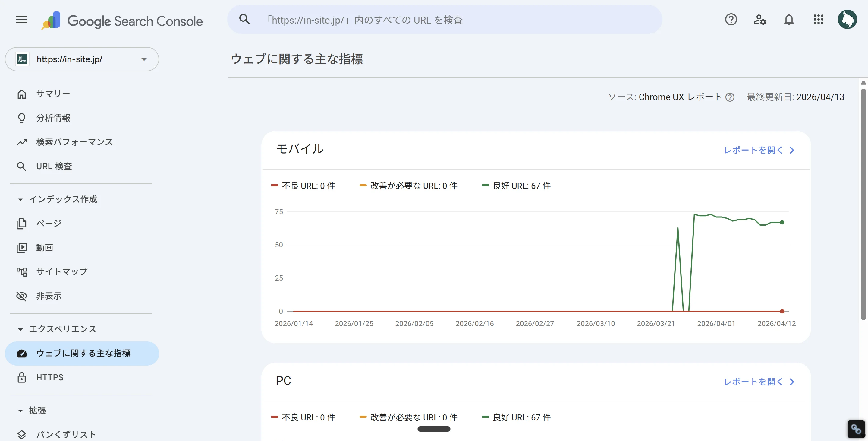Open user and permissions settings icon
Image resolution: width=868 pixels, height=441 pixels.
click(x=760, y=20)
